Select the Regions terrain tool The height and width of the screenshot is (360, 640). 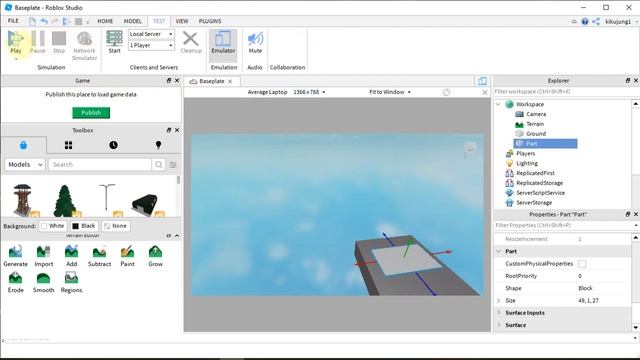[71, 282]
